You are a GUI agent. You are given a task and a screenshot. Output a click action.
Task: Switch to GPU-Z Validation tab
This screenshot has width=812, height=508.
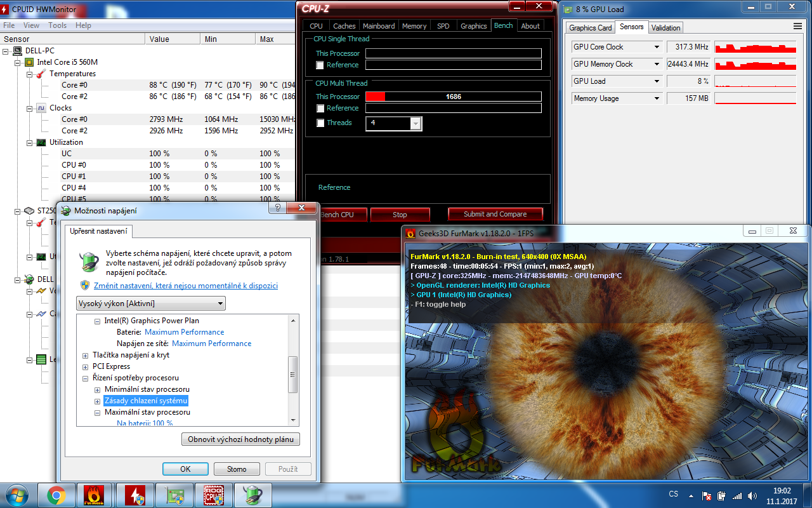(666, 28)
